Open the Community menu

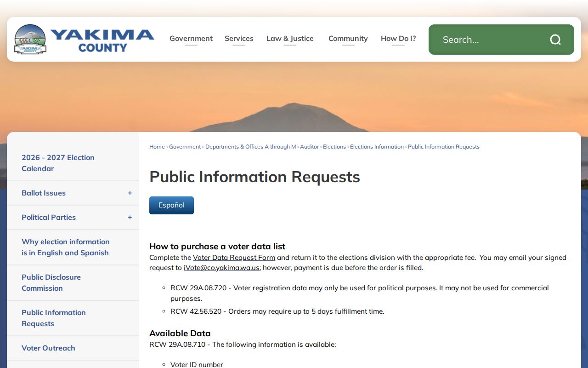click(348, 39)
